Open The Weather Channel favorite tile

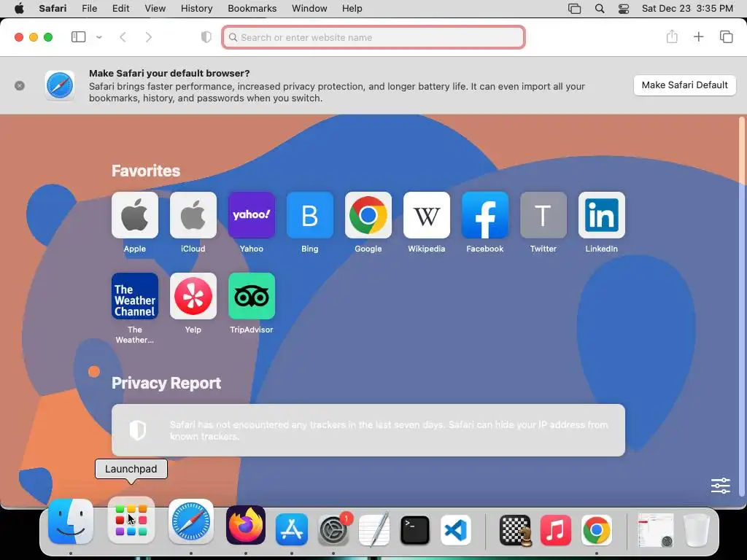tap(135, 296)
